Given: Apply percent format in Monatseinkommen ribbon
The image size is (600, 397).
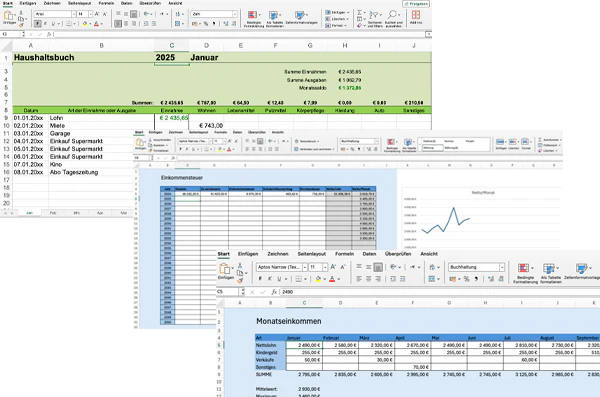Looking at the screenshot, I should (x=466, y=279).
